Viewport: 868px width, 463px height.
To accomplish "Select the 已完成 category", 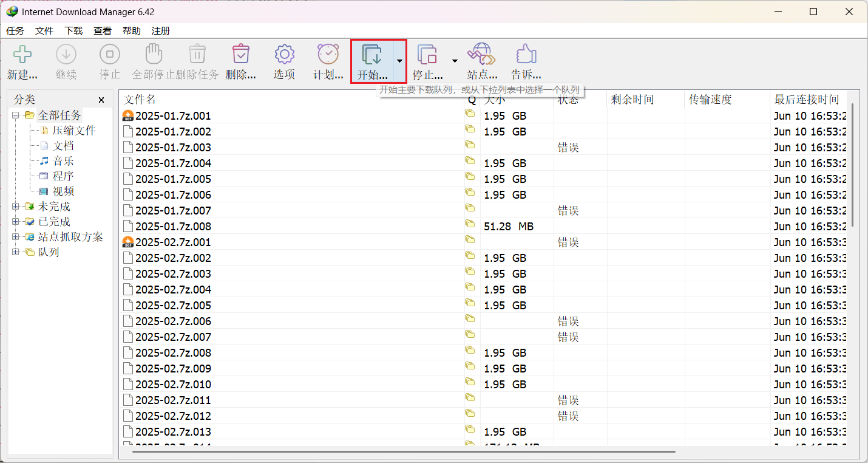I will [x=54, y=222].
